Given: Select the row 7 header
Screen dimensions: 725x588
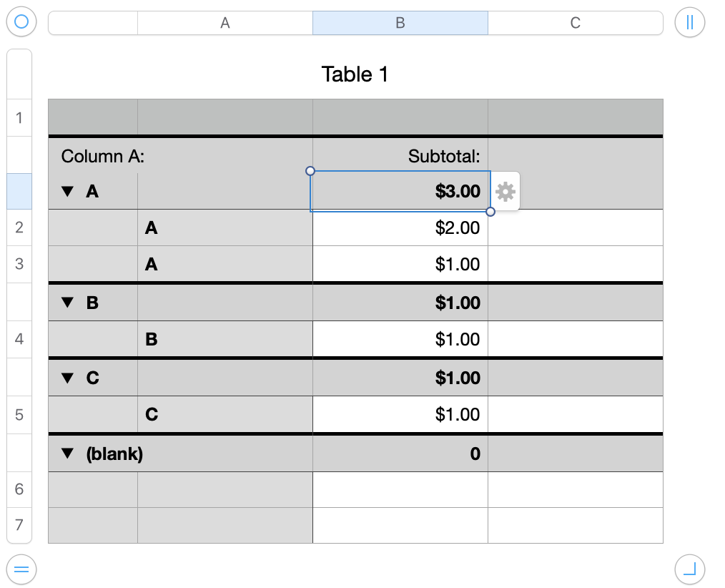Looking at the screenshot, I should (x=19, y=526).
